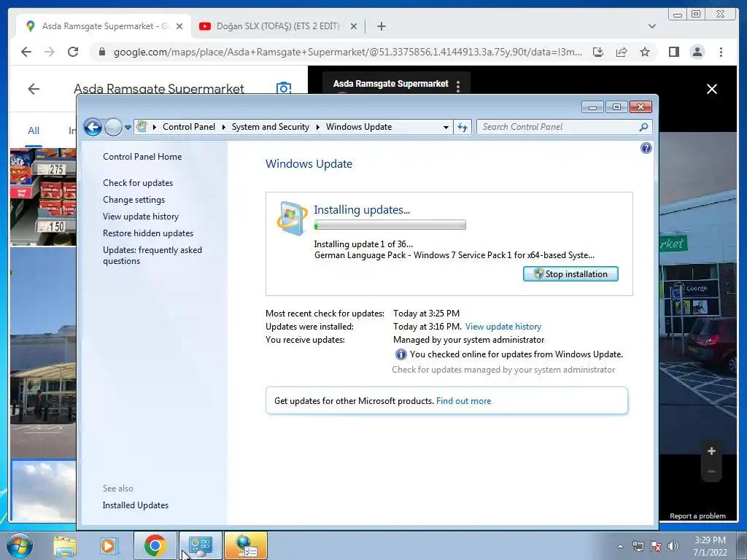Select the All photos tab in Maps
The height and width of the screenshot is (560, 747).
34,131
